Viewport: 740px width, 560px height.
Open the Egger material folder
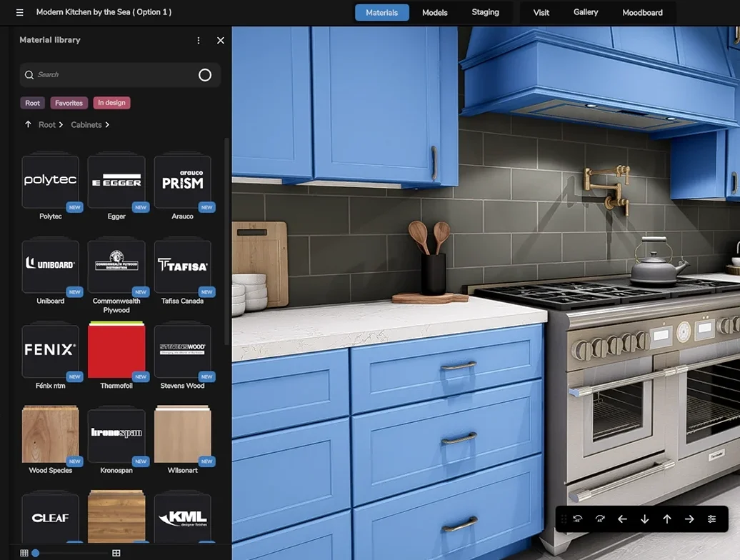click(x=116, y=181)
